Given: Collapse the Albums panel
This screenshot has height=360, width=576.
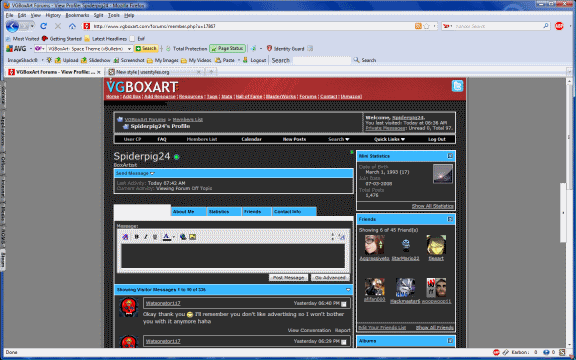Looking at the screenshot, I should [450, 341].
